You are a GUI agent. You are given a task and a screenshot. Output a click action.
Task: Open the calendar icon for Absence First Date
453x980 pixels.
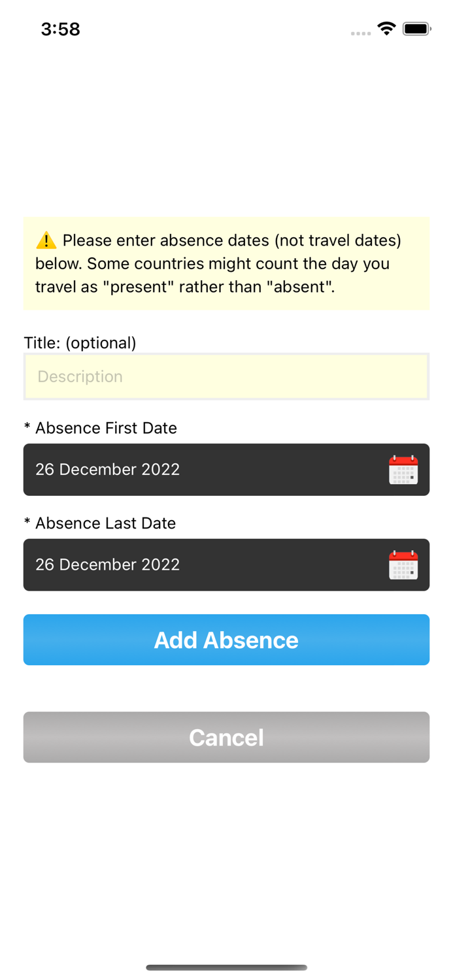pyautogui.click(x=403, y=469)
